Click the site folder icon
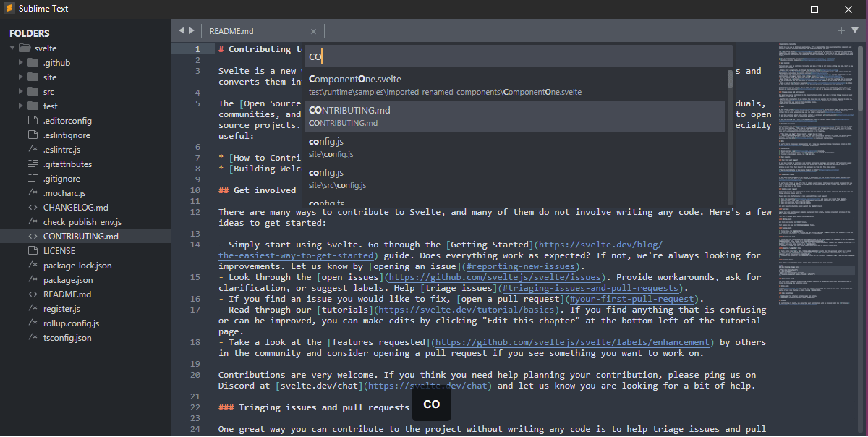The height and width of the screenshot is (437, 868). click(x=33, y=77)
